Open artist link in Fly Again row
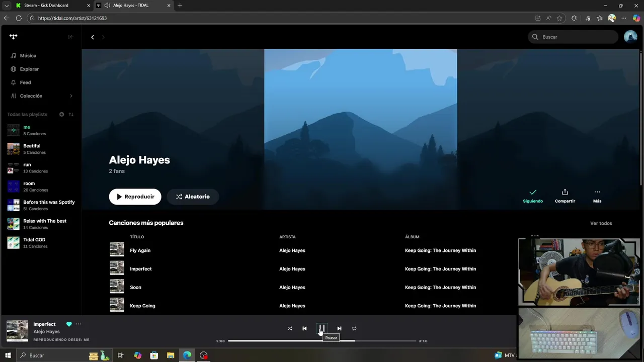This screenshot has width=644, height=362. 292,250
